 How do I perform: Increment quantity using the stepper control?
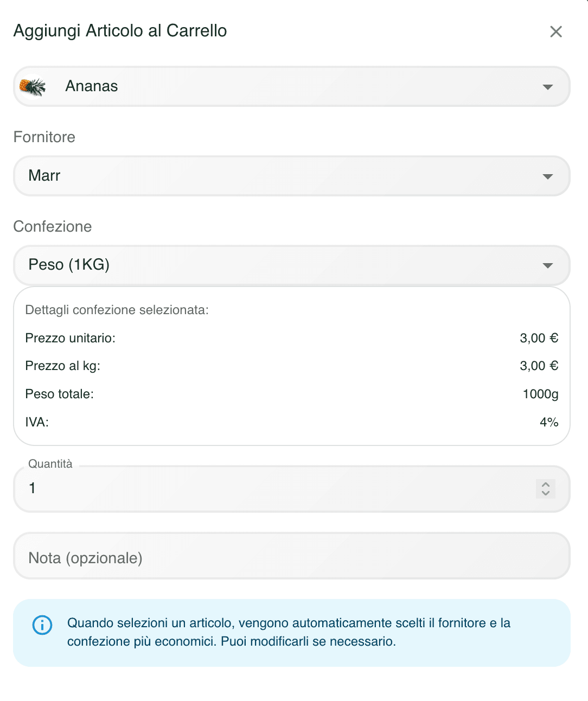[545, 485]
